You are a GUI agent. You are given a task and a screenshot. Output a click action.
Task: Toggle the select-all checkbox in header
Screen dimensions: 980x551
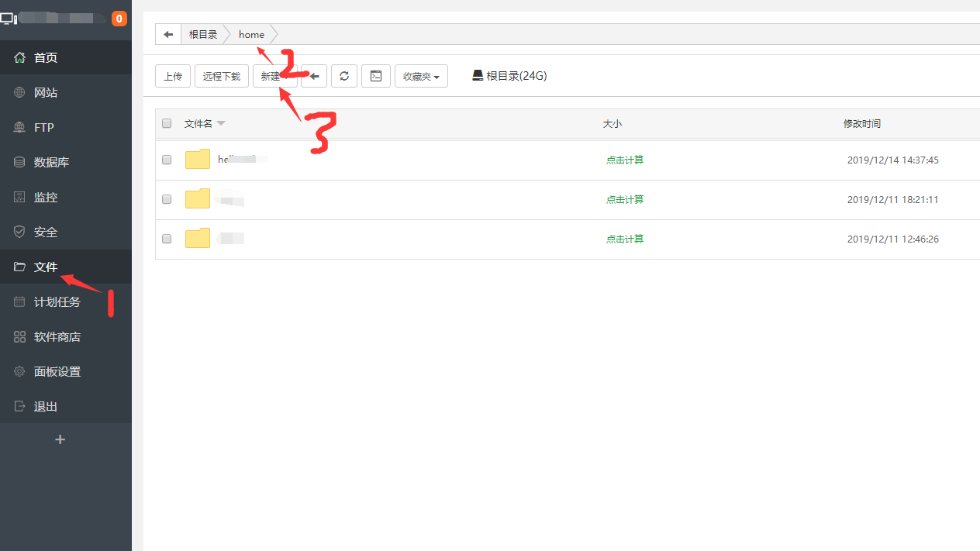point(167,123)
